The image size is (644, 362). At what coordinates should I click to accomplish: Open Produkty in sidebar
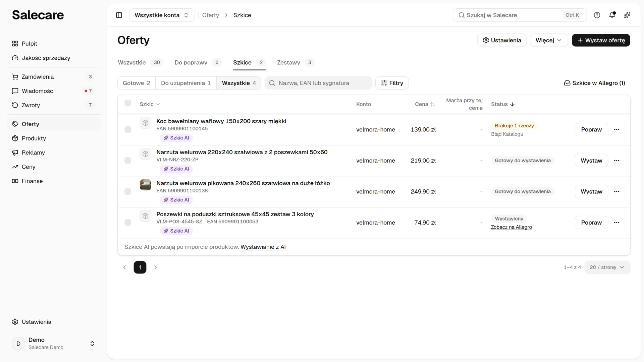click(x=54, y=138)
